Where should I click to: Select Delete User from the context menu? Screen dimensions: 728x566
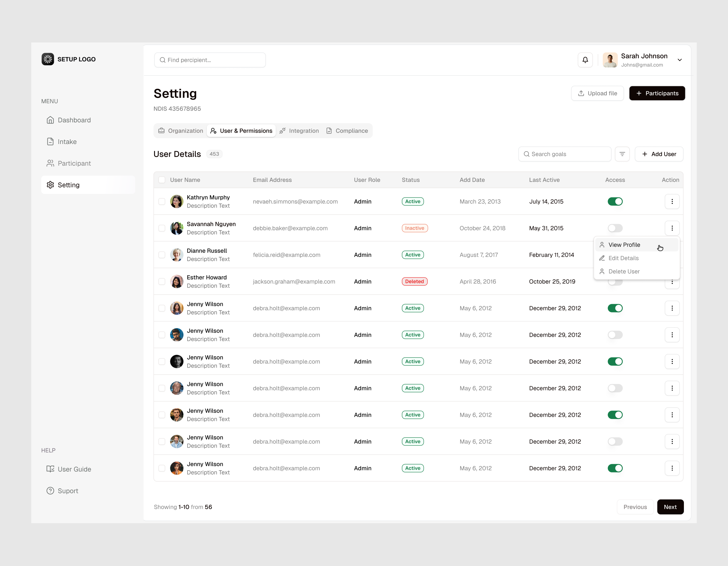pyautogui.click(x=624, y=271)
